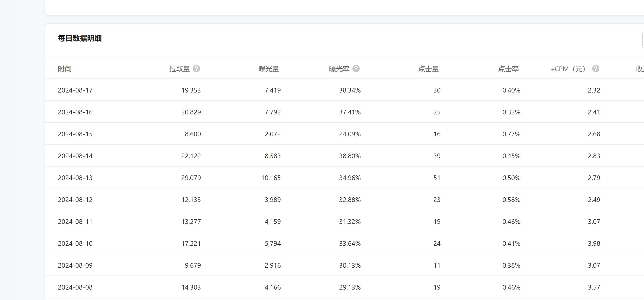Click the 2024-08-10 date cell
This screenshot has width=644, height=300.
coord(75,243)
